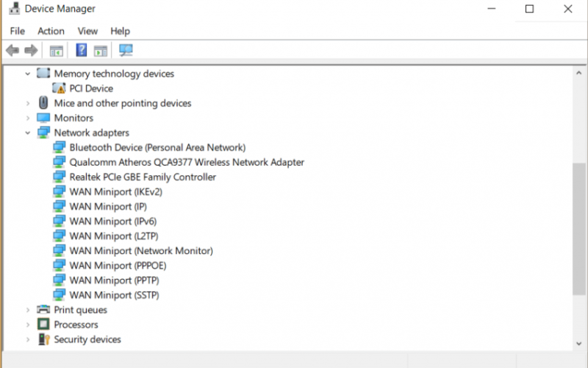Open the Action menu
This screenshot has width=588, height=368.
tap(51, 31)
